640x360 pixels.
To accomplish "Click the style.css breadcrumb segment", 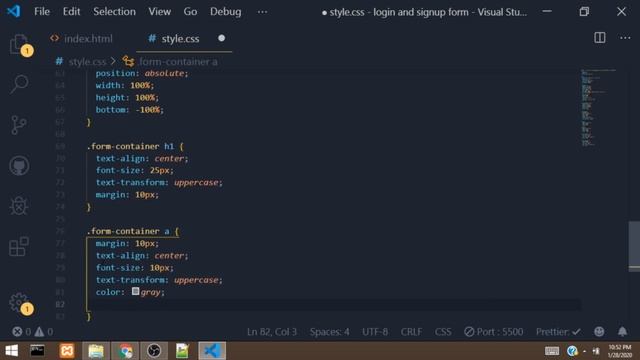I will [87, 62].
